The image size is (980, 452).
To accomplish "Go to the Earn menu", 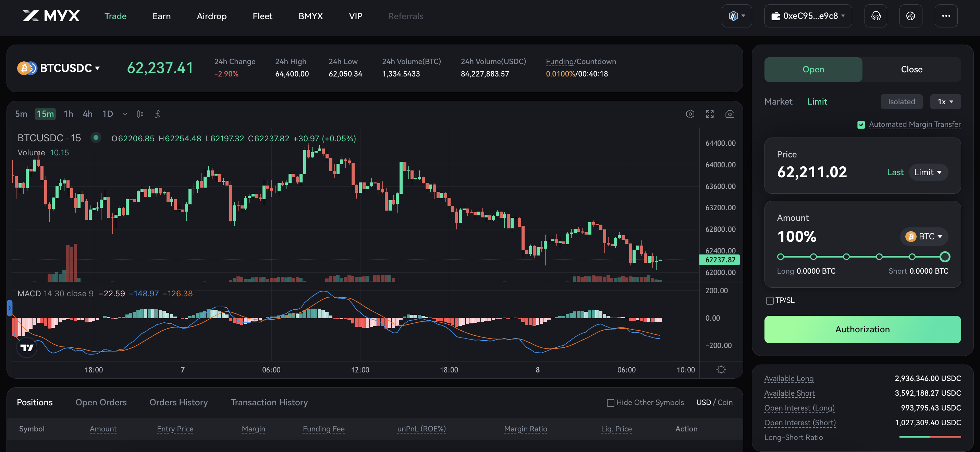I will pos(161,16).
